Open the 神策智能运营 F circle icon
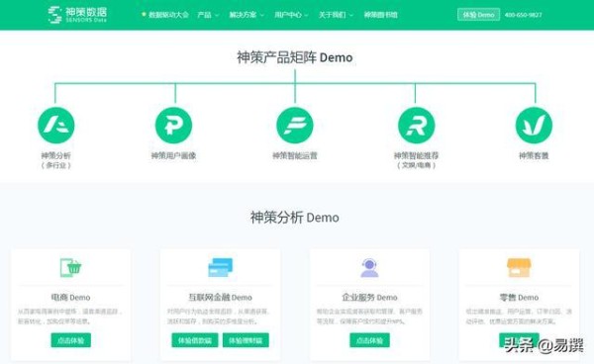Image resolution: width=594 pixels, height=364 pixels. coord(295,126)
